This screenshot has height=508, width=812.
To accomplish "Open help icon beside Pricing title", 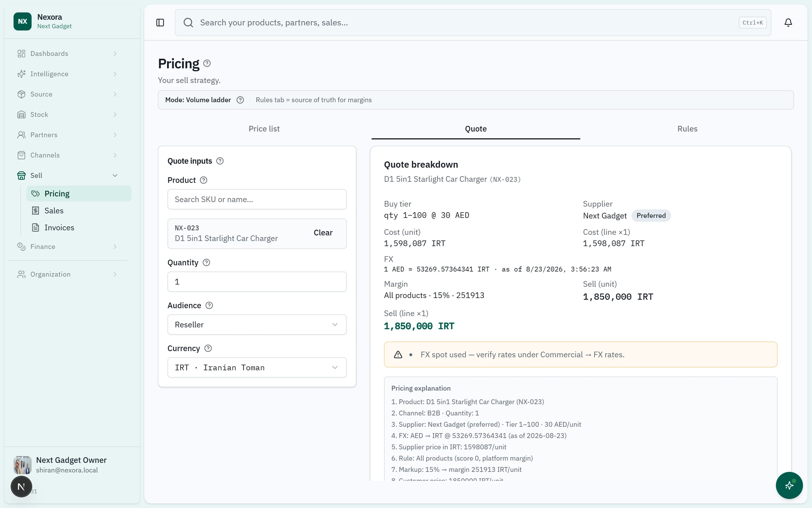I will pyautogui.click(x=207, y=63).
